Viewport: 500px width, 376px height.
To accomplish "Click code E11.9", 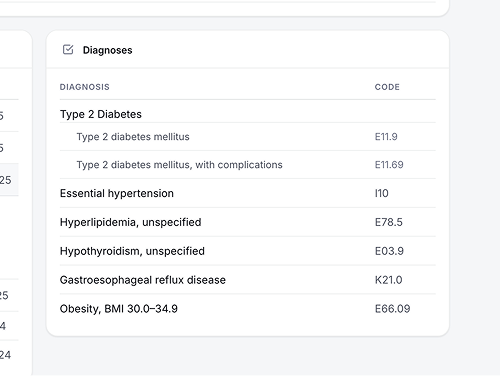I will tap(386, 137).
